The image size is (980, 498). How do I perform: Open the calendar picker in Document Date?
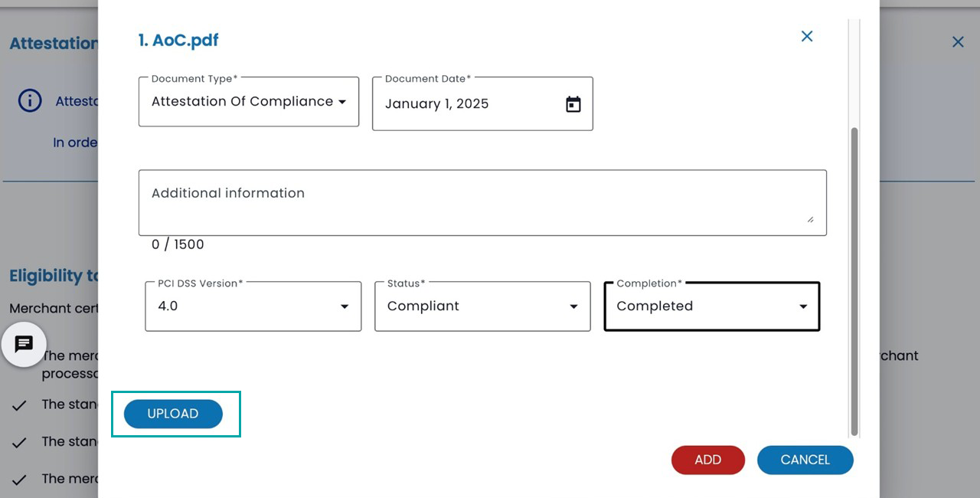coord(573,104)
